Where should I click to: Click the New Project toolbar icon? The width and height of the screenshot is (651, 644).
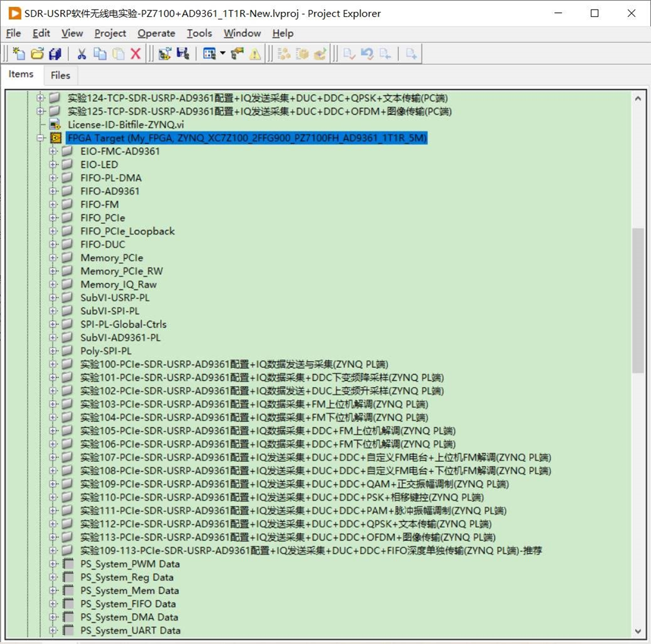[x=19, y=53]
